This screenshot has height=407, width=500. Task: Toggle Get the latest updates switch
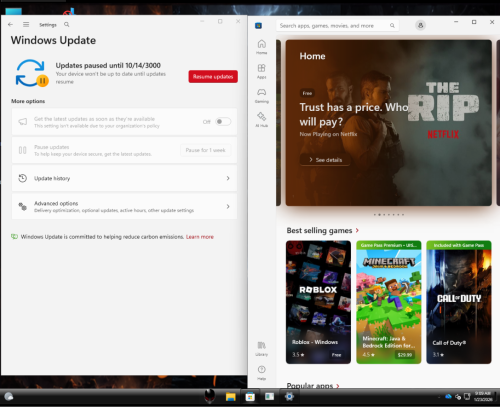pos(223,122)
